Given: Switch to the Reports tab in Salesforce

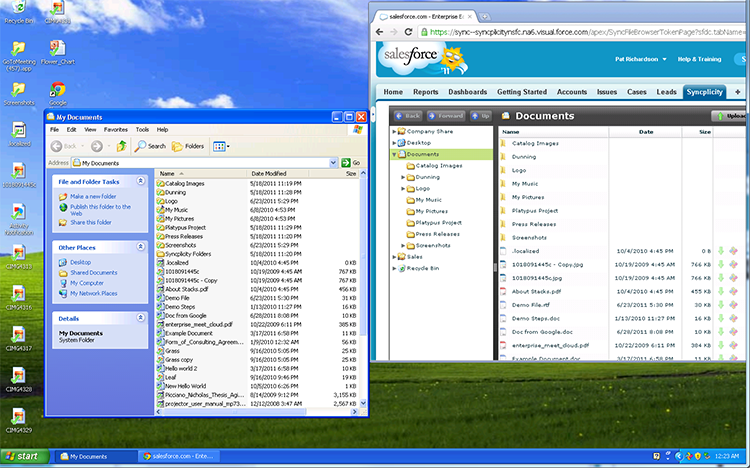Looking at the screenshot, I should [425, 92].
